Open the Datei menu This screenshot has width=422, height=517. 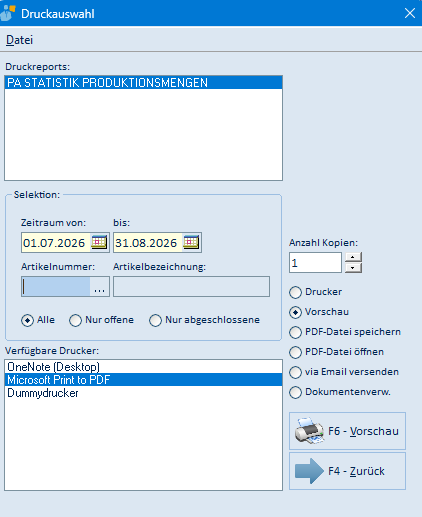click(x=19, y=40)
